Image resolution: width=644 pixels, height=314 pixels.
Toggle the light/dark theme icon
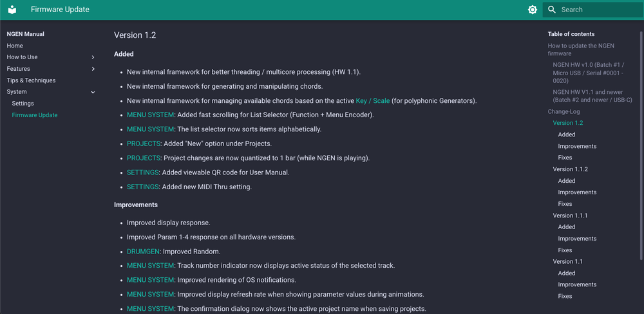point(533,10)
